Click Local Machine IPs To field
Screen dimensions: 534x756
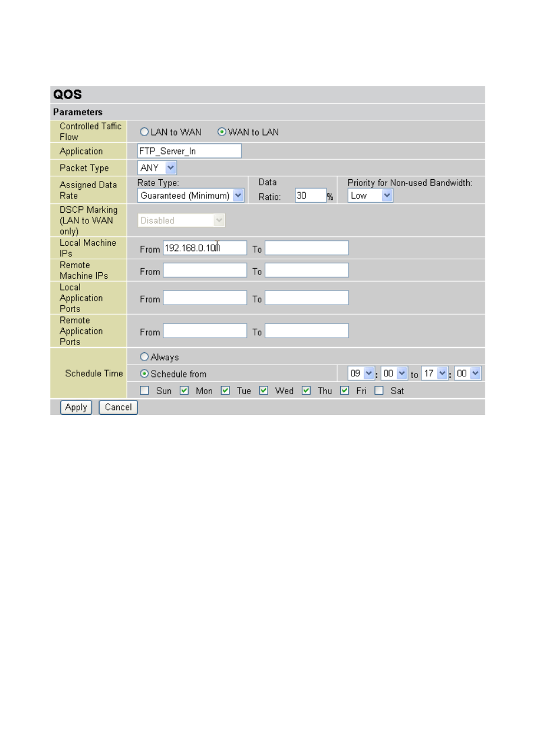point(307,248)
